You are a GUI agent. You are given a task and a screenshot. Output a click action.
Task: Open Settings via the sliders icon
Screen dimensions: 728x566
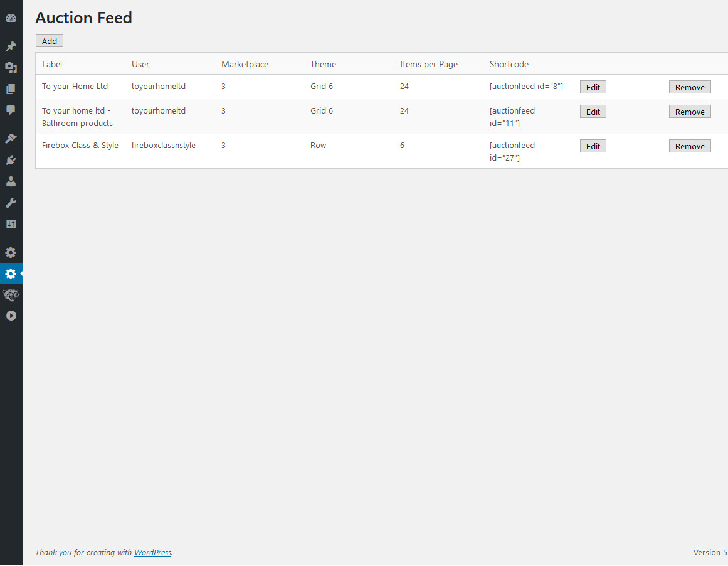pos(11,224)
